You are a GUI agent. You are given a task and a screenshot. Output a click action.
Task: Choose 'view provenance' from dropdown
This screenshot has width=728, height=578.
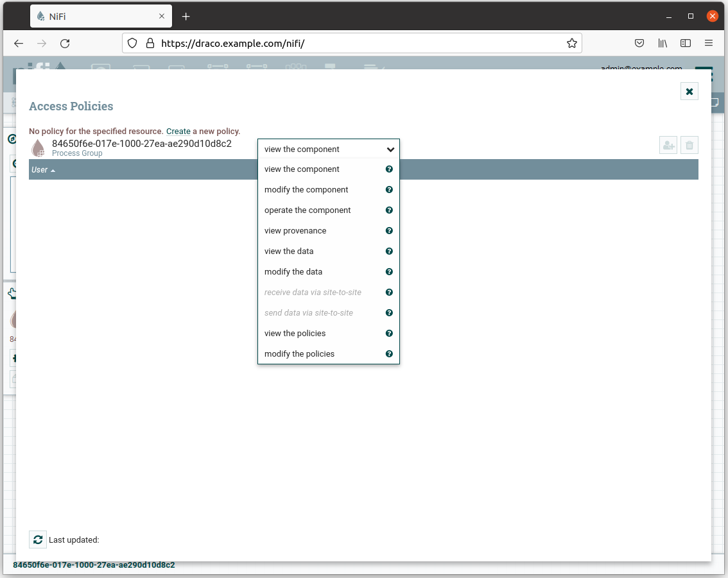point(328,230)
